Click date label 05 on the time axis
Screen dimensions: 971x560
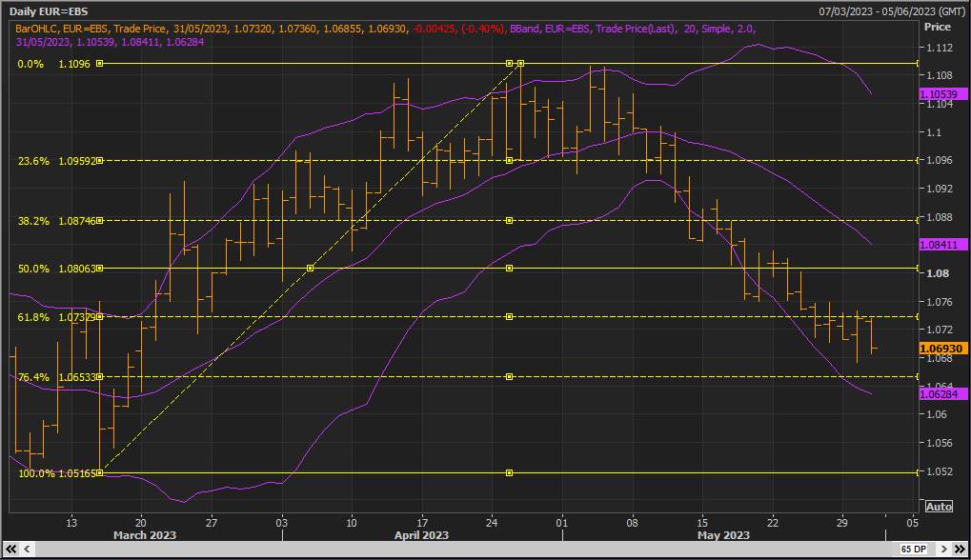tap(912, 523)
